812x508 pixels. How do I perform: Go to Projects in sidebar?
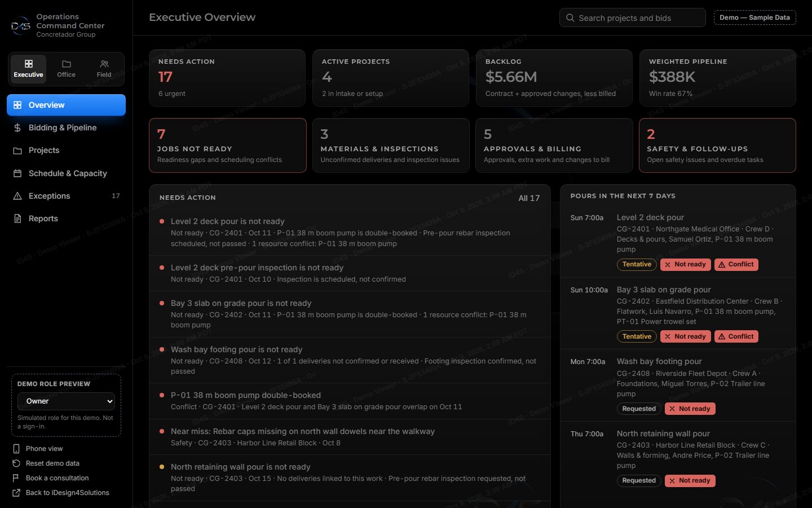(66, 150)
